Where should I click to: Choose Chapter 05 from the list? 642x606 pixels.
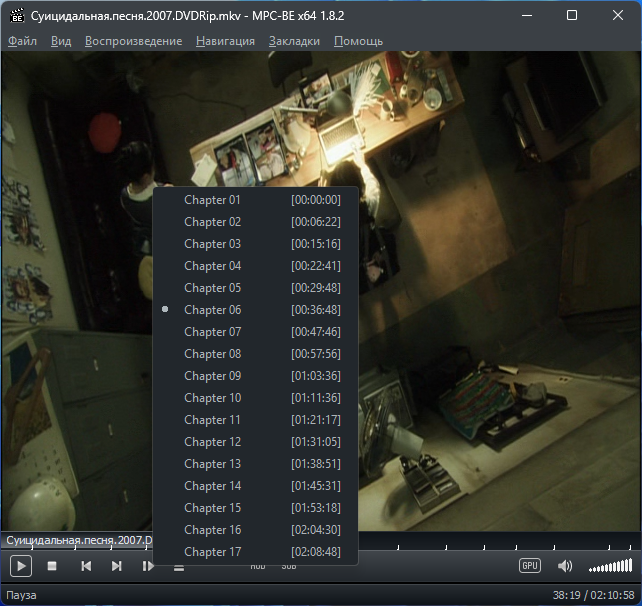click(255, 288)
